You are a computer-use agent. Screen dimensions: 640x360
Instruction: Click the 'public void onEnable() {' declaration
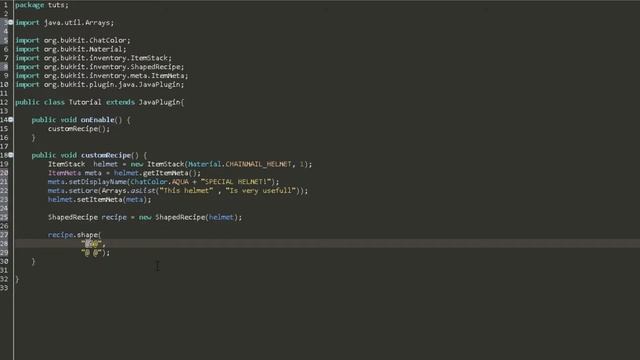[x=81, y=120]
